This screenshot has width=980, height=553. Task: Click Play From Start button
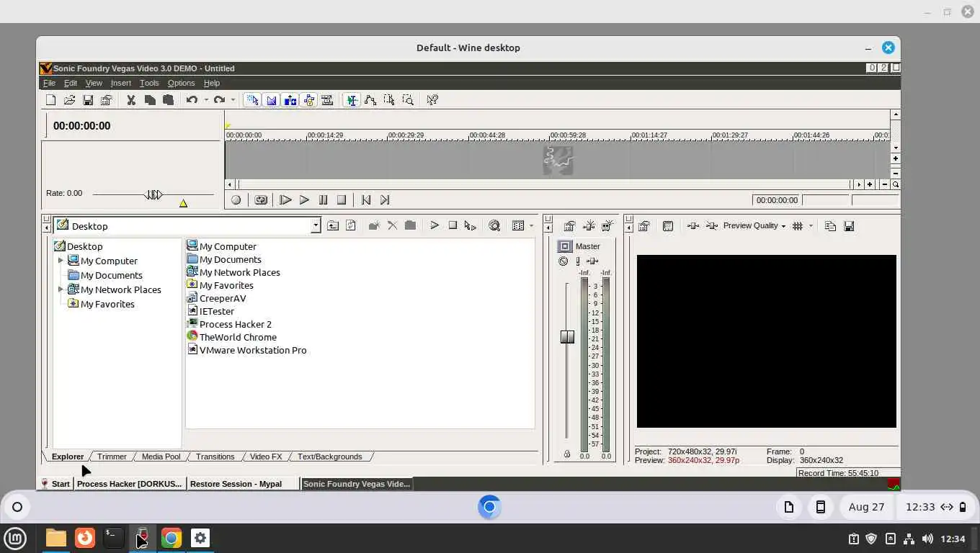pyautogui.click(x=285, y=200)
